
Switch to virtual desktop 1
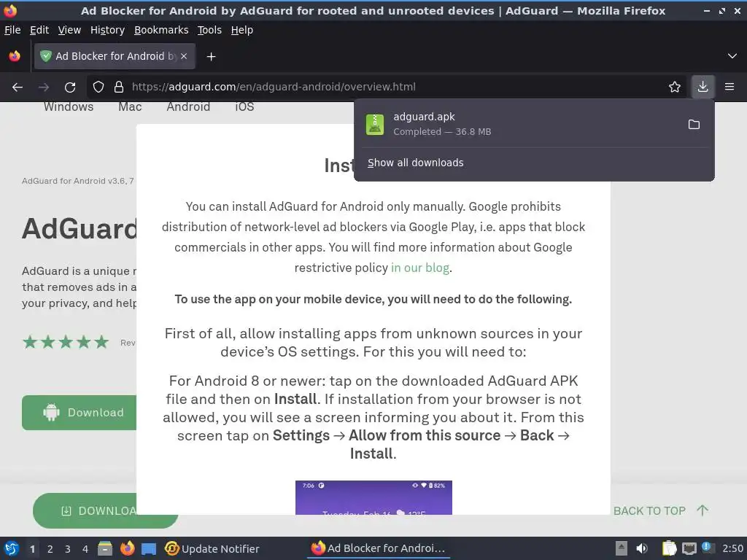32,549
